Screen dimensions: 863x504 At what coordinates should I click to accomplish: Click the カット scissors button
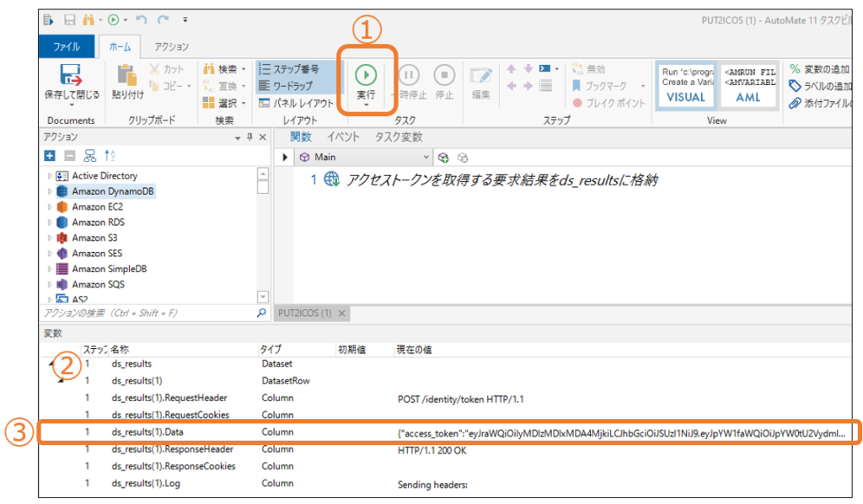(x=166, y=69)
